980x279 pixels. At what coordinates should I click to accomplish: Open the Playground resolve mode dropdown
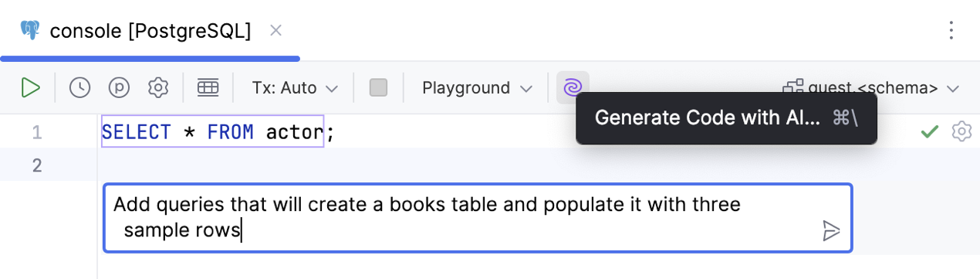point(478,88)
